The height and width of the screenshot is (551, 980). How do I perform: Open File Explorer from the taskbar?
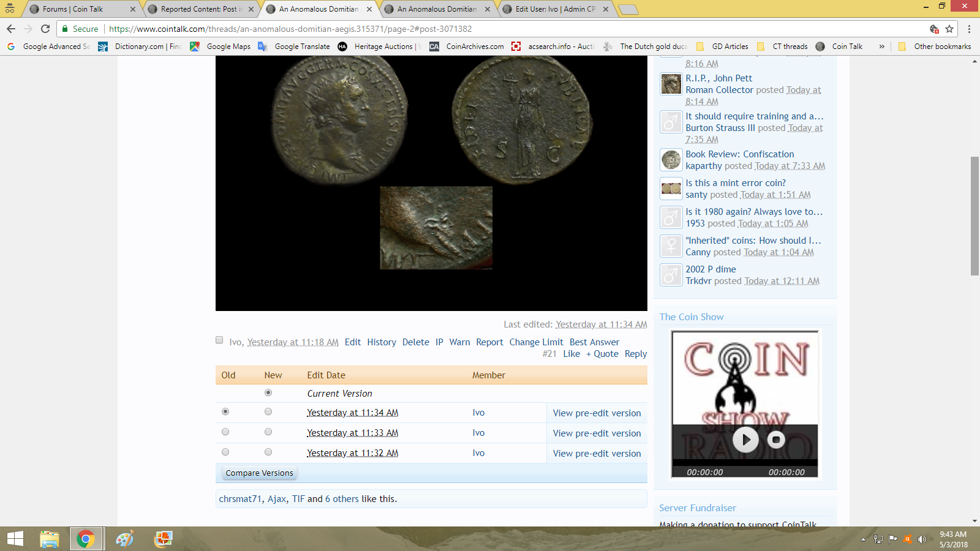(49, 539)
